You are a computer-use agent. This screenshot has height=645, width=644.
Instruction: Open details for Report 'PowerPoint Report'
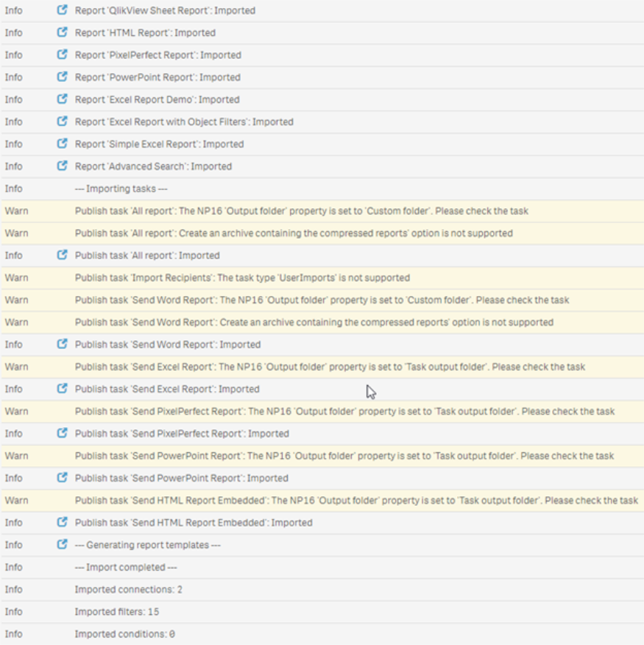point(63,77)
